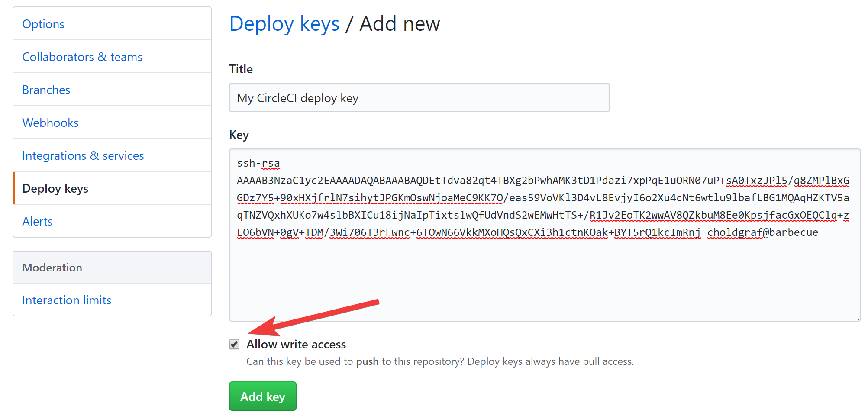Click the Moderation section header
868x416 pixels.
coord(52,268)
